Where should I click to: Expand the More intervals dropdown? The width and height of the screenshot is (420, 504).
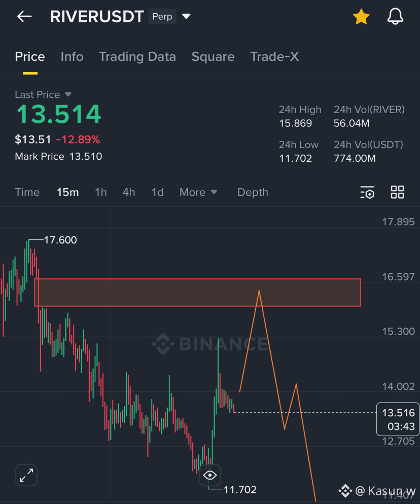coord(198,192)
